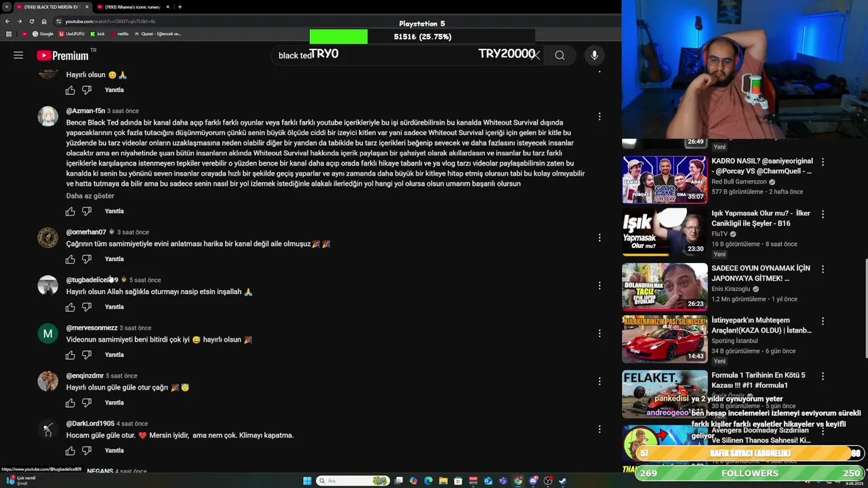Screen dimensions: 868x488
Task: Dislike @enqinzdmr's comment
Action: (87, 403)
